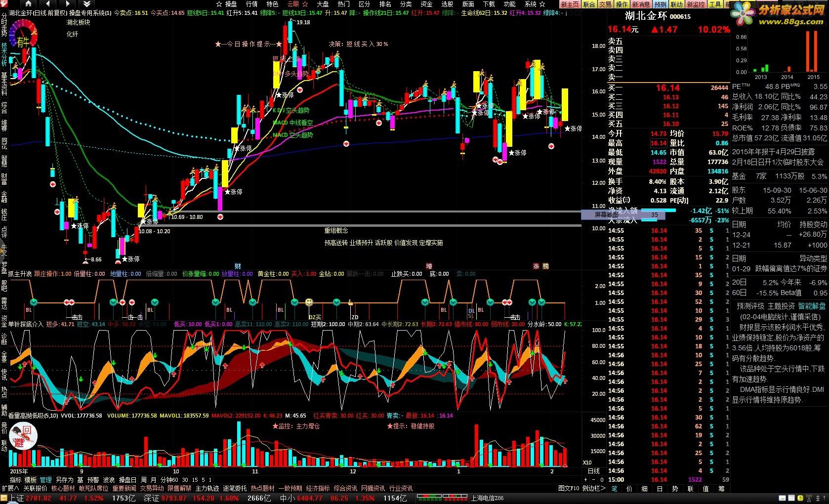The image size is (829, 504).
Task: Select the 分时走势 sidebar item
Action: tap(4, 25)
